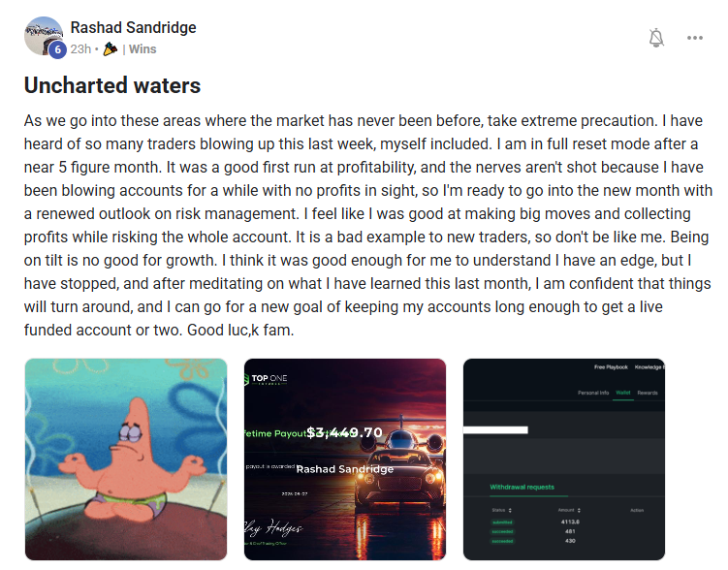Viewport: 728px width, 570px height.
Task: Click the Status column sort arrows
Action: [x=509, y=509]
